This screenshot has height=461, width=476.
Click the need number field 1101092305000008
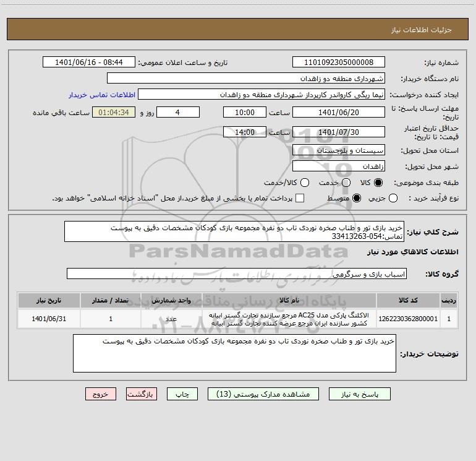(339, 62)
